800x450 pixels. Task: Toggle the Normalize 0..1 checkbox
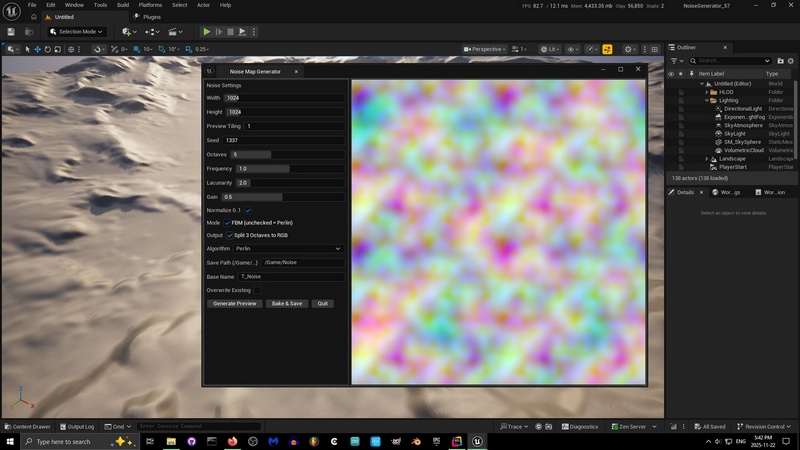click(x=248, y=211)
